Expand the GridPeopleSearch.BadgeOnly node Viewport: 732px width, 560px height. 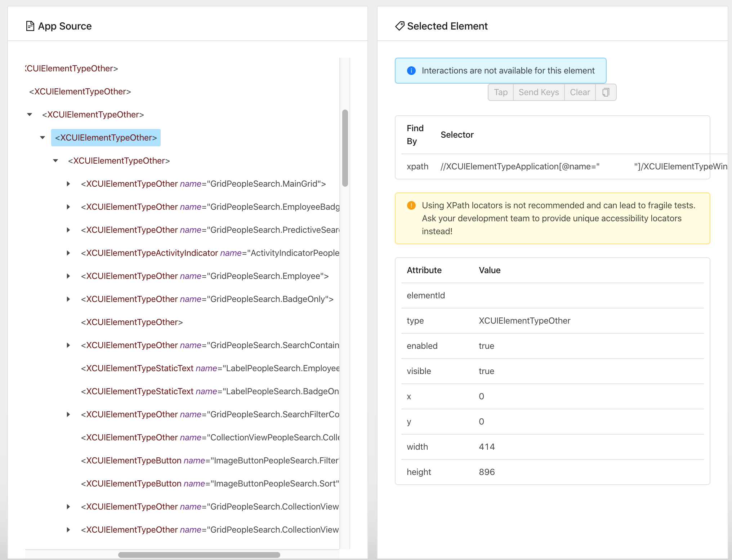pyautogui.click(x=68, y=299)
